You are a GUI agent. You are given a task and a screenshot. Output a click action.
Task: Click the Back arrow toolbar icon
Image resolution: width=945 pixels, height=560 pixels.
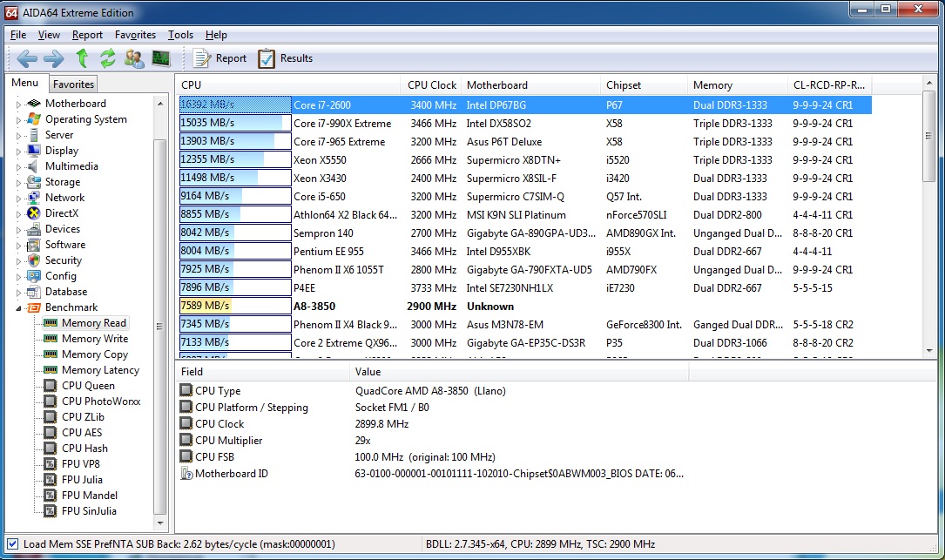pyautogui.click(x=27, y=58)
